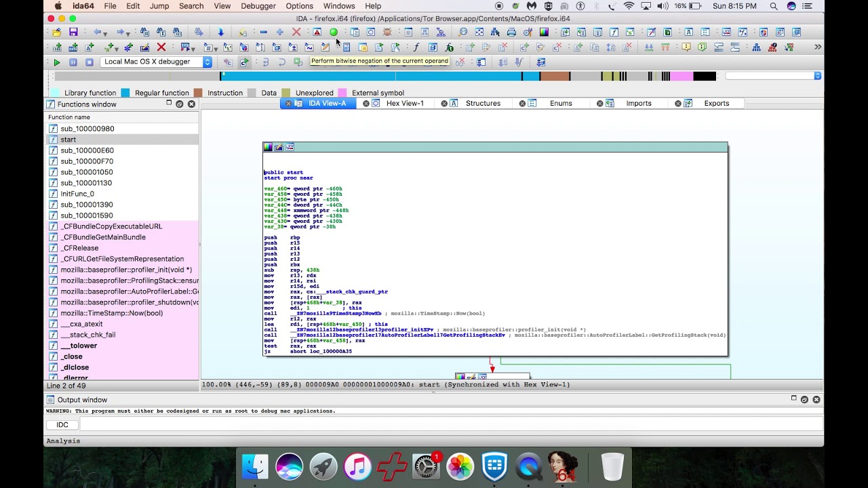This screenshot has width=868, height=488.
Task: Click the yellow comment bubble icon
Action: click(x=686, y=47)
